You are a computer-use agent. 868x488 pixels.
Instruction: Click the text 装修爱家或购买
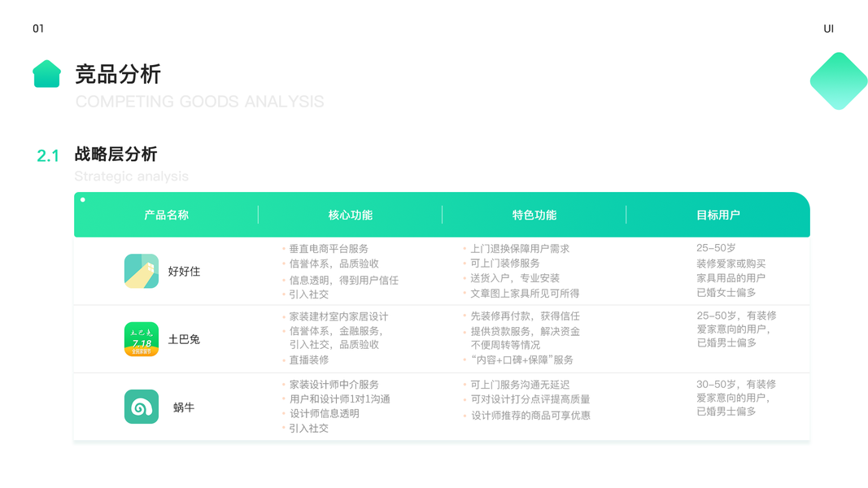731,264
